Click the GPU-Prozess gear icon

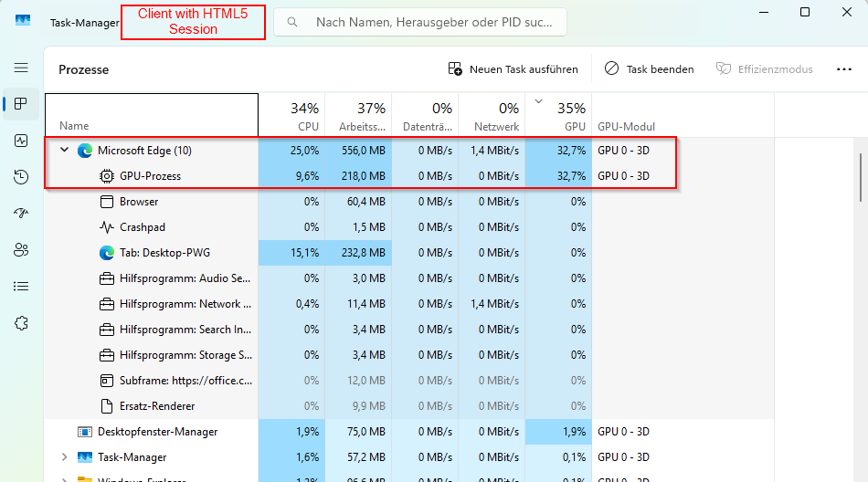click(106, 176)
